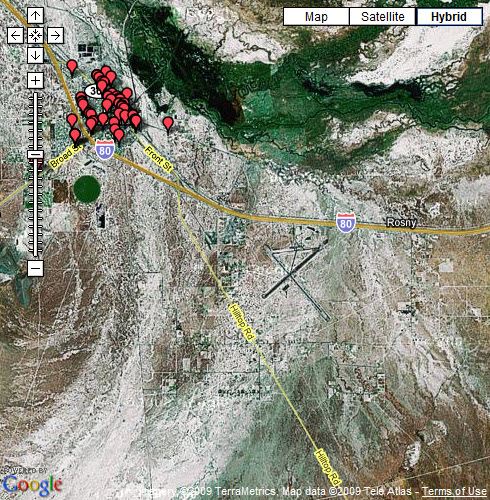Pan the map down with the arrow
This screenshot has width=490, height=500.
point(35,55)
